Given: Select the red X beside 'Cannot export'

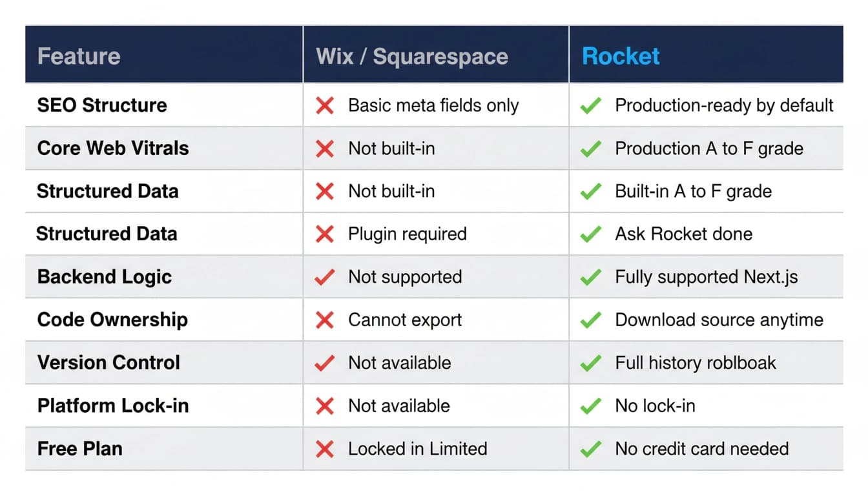Looking at the screenshot, I should (x=325, y=320).
